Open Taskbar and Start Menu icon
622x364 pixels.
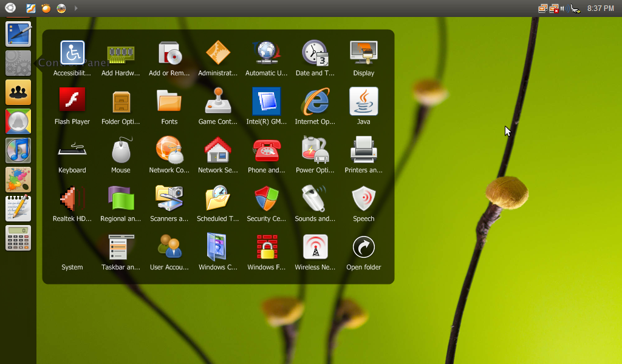121,247
